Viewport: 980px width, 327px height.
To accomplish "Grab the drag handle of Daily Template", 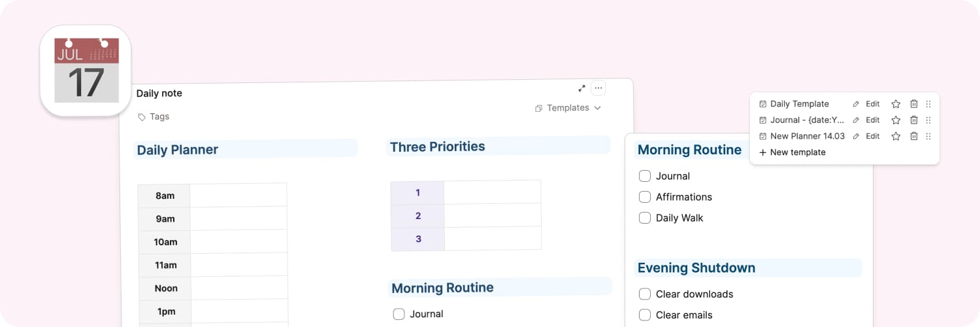I will [928, 104].
